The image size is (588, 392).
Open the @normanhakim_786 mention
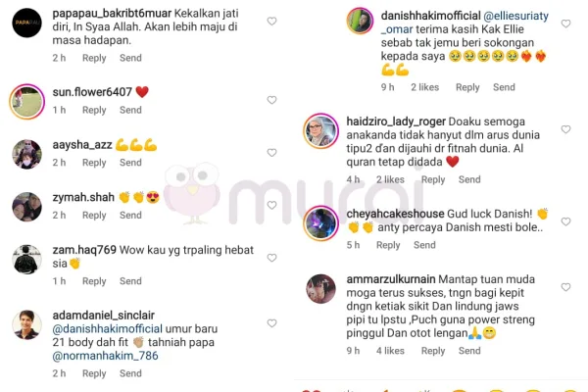106,356
